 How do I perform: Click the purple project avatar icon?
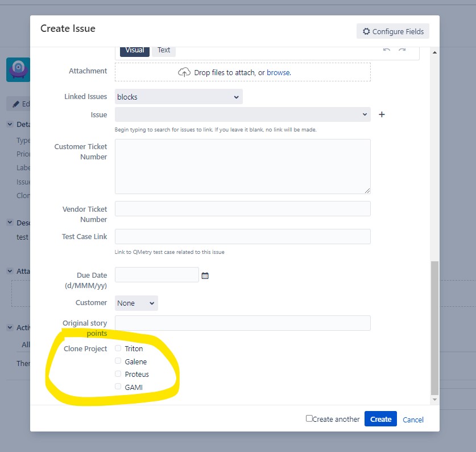(17, 69)
